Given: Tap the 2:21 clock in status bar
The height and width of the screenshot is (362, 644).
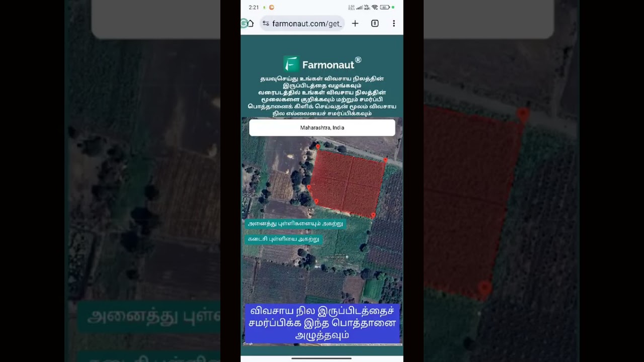Looking at the screenshot, I should coord(254,8).
